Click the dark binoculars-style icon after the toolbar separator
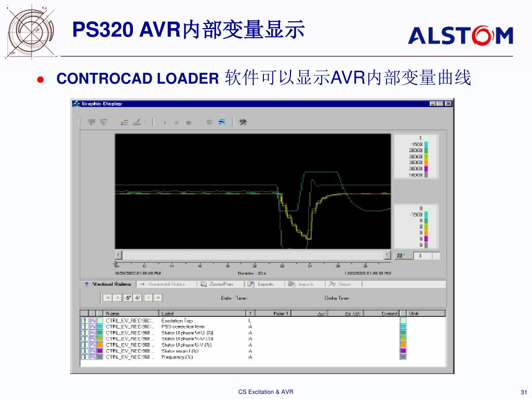Screen dimensions: 532x399 [243, 122]
